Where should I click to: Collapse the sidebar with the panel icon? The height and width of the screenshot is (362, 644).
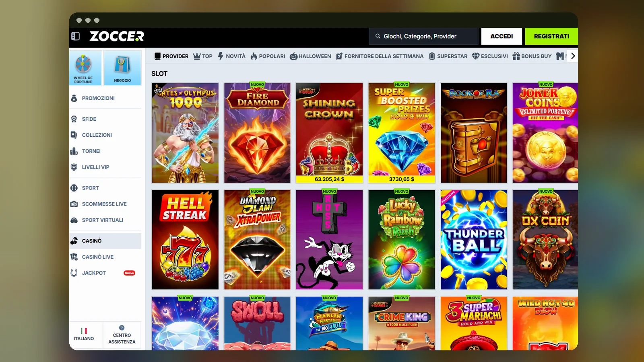point(76,36)
